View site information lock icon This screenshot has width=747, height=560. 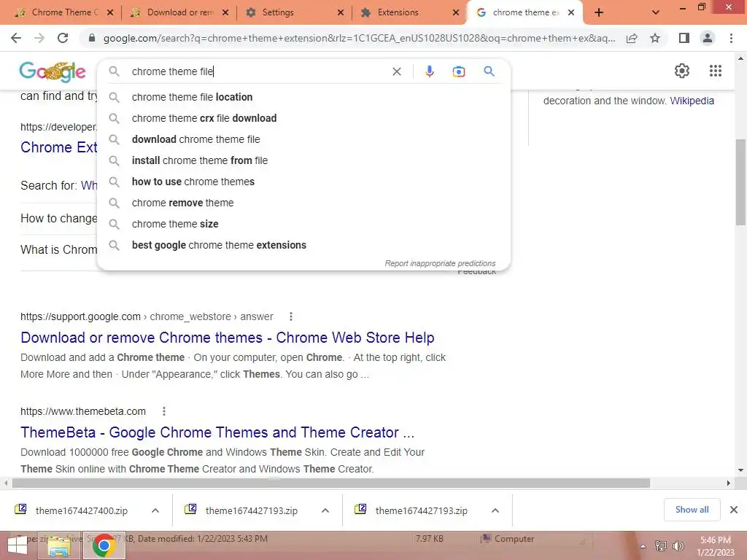tap(92, 38)
